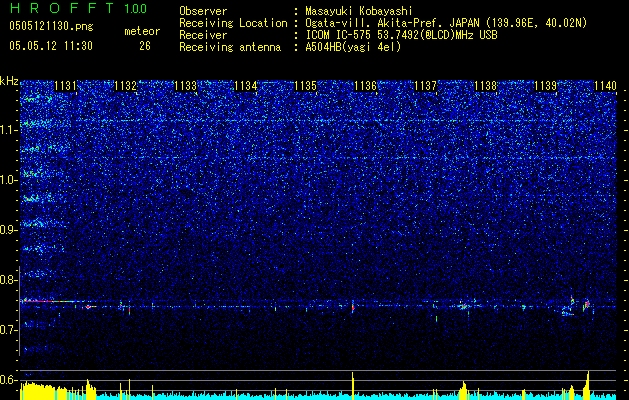The height and width of the screenshot is (400, 629).
Task: Click the kHz axis unit label
Action: tap(9, 81)
